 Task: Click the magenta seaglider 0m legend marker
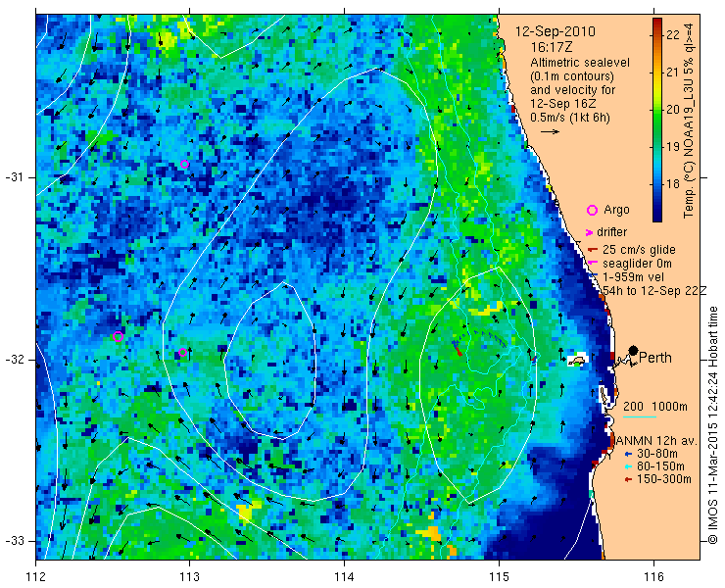(593, 264)
